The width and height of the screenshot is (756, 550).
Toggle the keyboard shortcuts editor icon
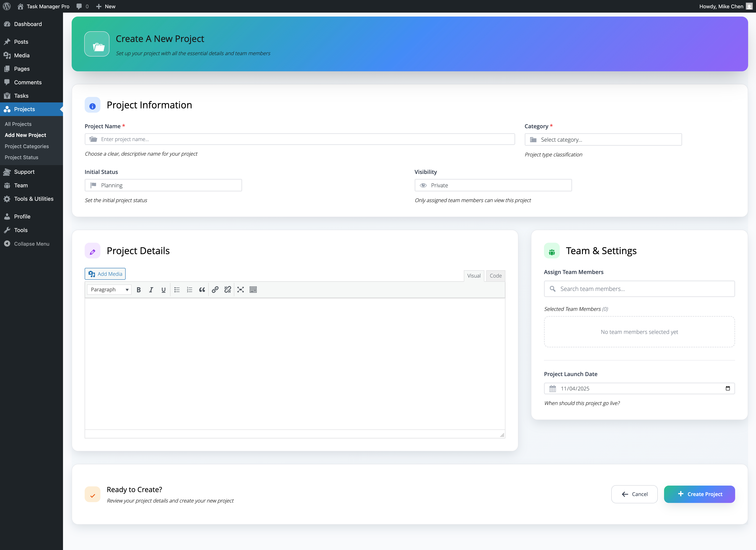coord(253,290)
